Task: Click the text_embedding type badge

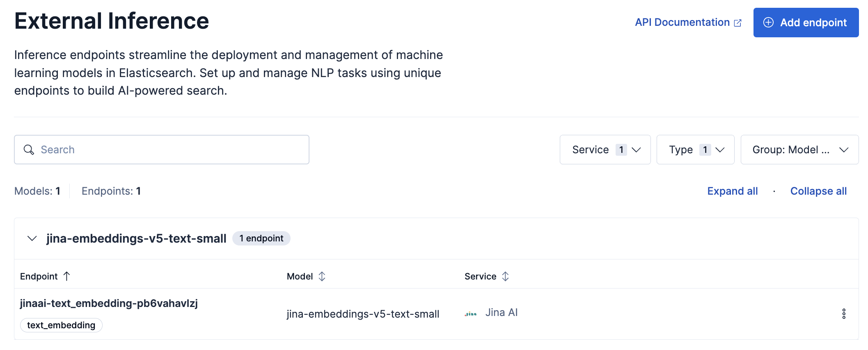Action: [61, 325]
